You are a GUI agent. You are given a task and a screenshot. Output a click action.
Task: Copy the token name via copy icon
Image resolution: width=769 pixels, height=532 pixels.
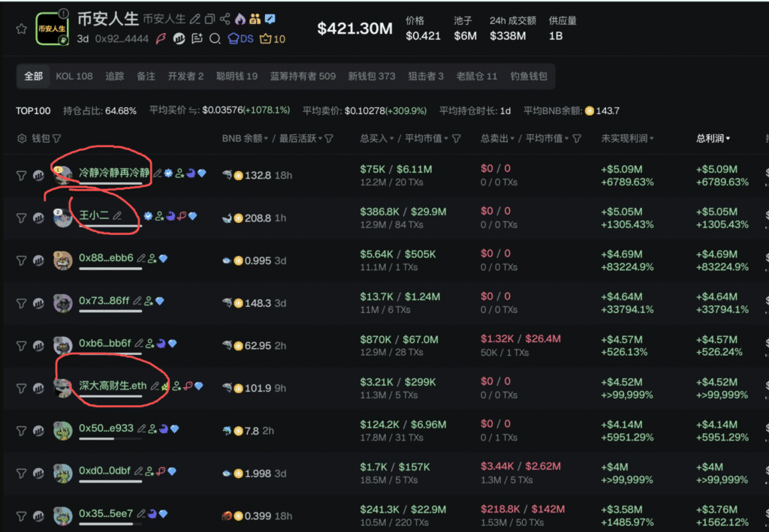coord(210,19)
